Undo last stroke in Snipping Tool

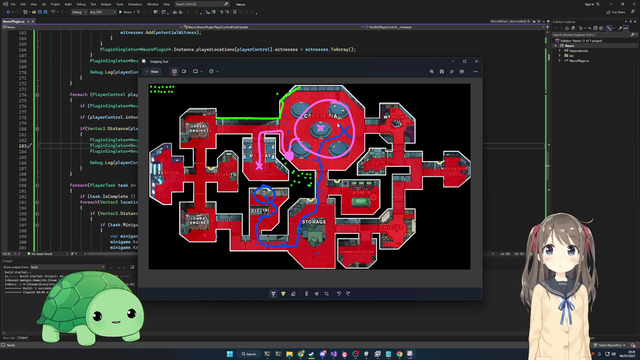[x=338, y=294]
